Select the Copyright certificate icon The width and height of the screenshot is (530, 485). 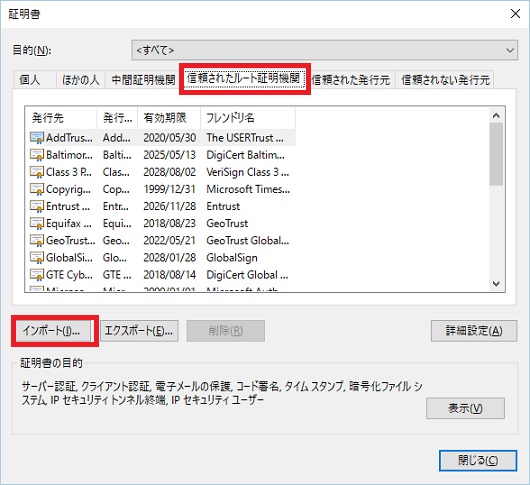[37, 189]
